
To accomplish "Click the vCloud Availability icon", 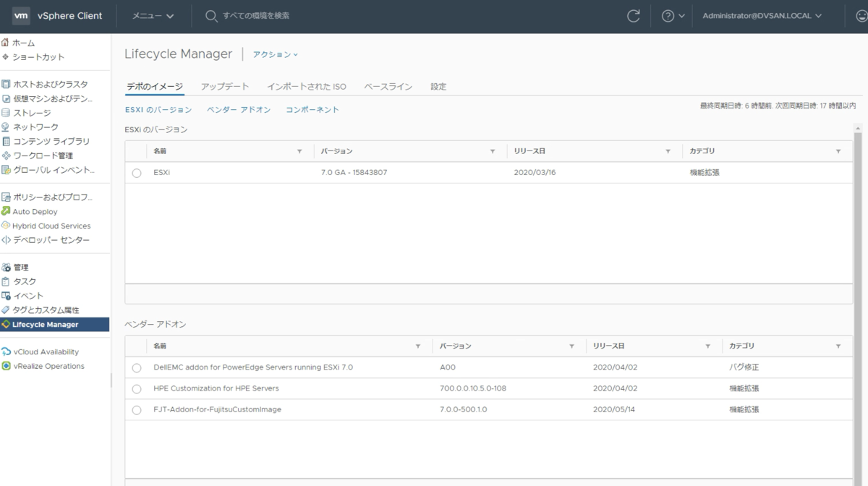I will coord(6,352).
